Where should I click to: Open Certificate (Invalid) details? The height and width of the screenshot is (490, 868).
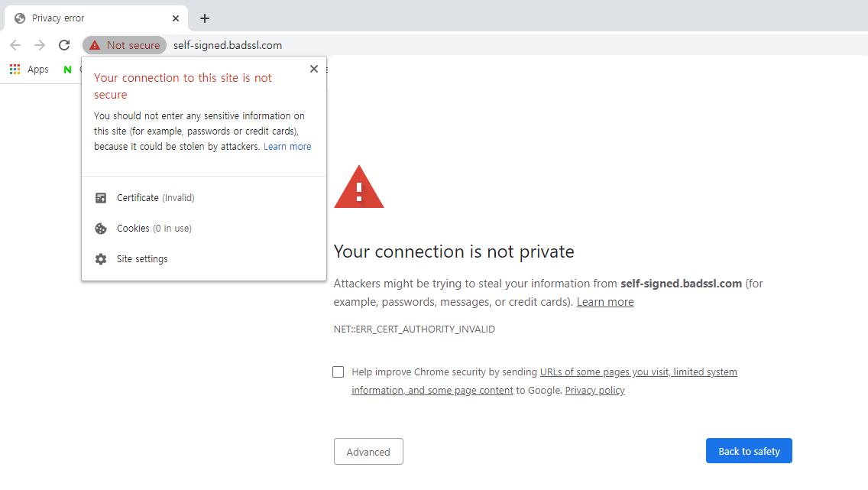pyautogui.click(x=204, y=198)
